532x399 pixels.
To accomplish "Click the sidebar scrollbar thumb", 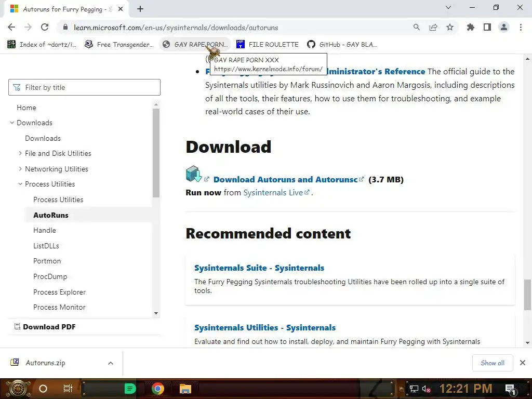I will [156, 153].
